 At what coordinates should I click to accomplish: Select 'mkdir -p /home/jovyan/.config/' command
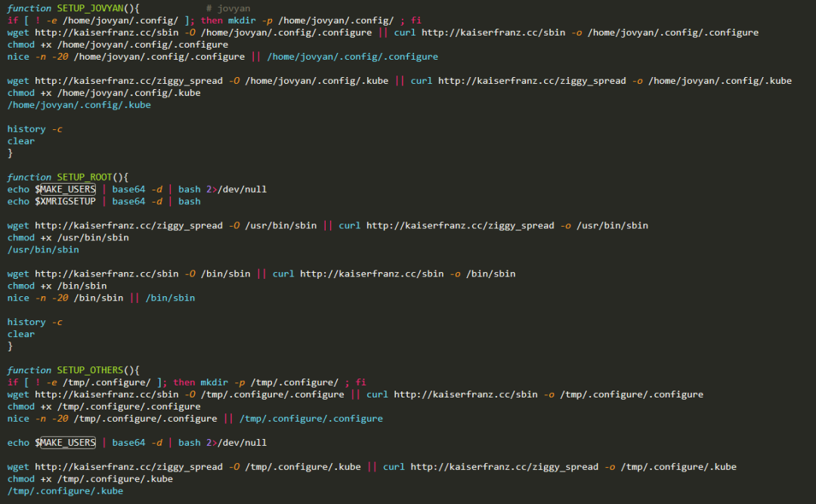(311, 20)
